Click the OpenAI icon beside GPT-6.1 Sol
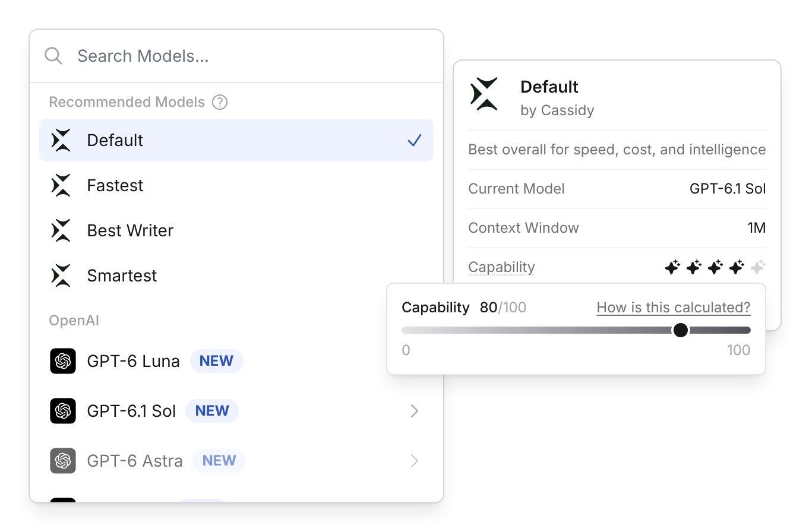Viewport: 809px width, 532px height. [x=63, y=411]
